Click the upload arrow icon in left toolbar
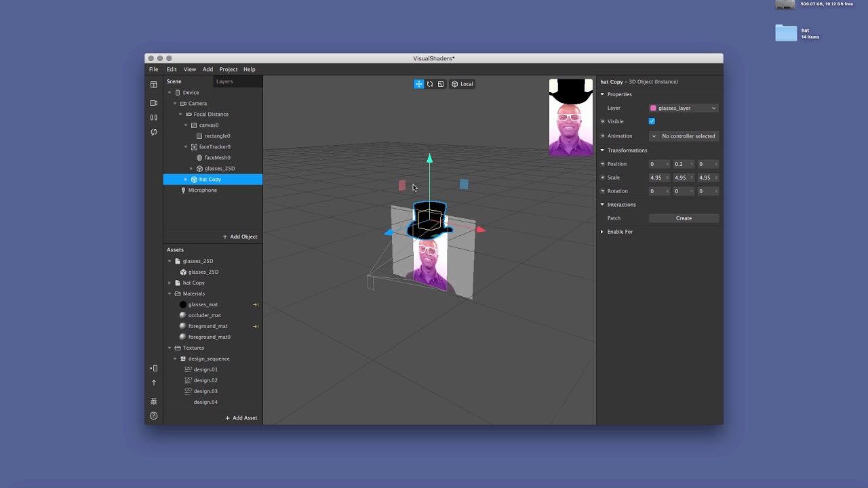This screenshot has width=868, height=488. [154, 383]
